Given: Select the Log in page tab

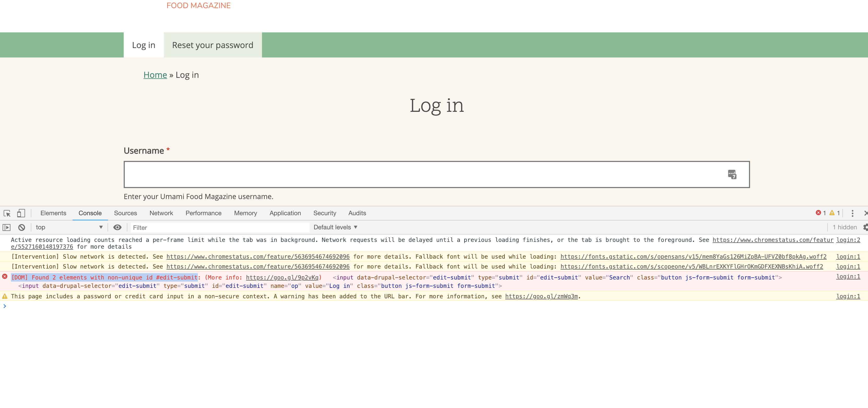Looking at the screenshot, I should tap(144, 45).
